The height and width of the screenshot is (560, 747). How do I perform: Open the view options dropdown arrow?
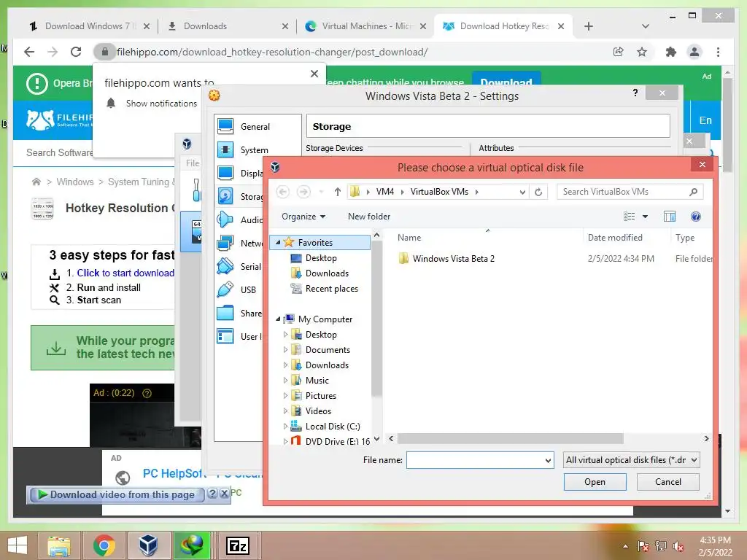[x=645, y=217]
